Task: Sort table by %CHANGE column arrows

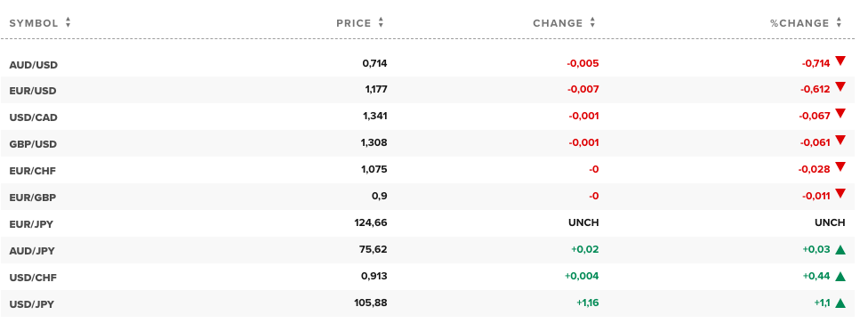Action: 840,23
